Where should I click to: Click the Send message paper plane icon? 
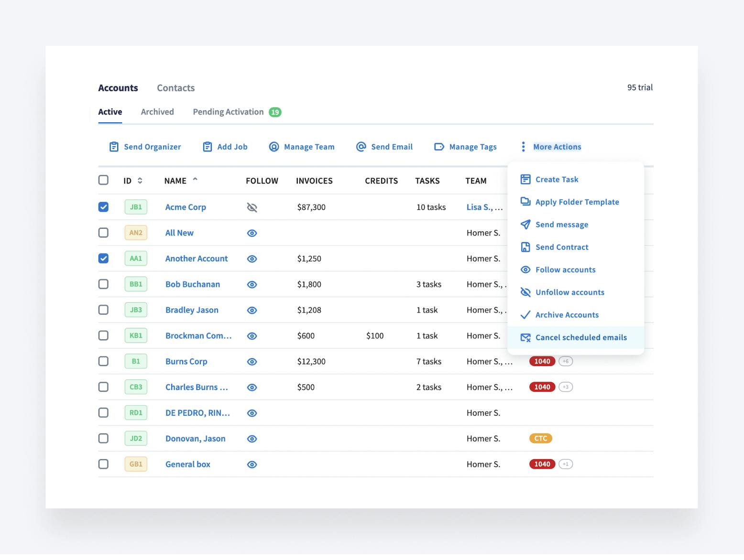[525, 225]
